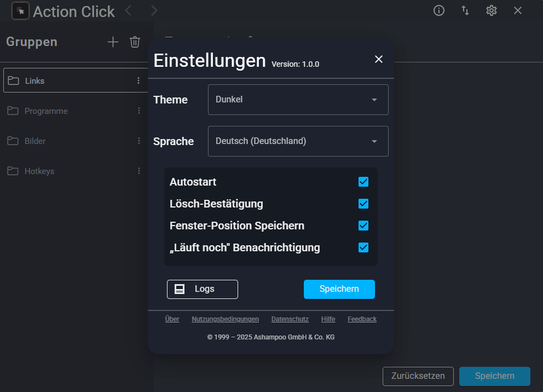Open the three-dot menu for Hotkeys group
This screenshot has height=392, width=543.
coord(139,171)
